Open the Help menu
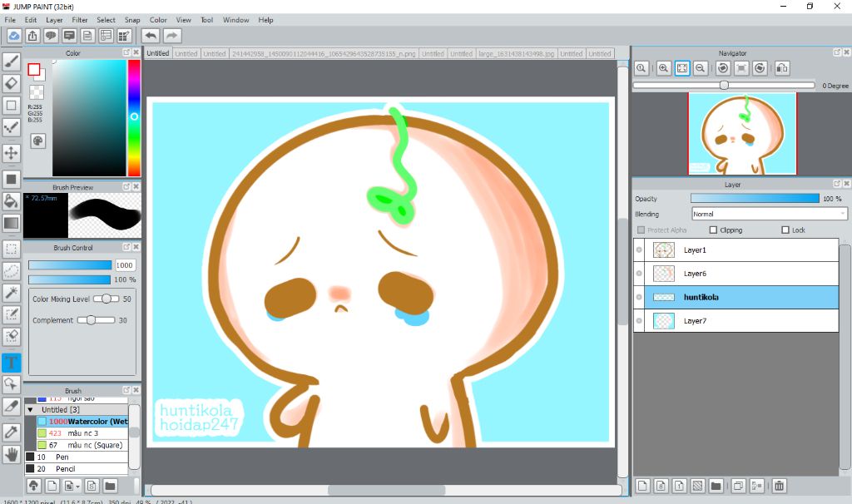This screenshot has width=852, height=504. [265, 20]
